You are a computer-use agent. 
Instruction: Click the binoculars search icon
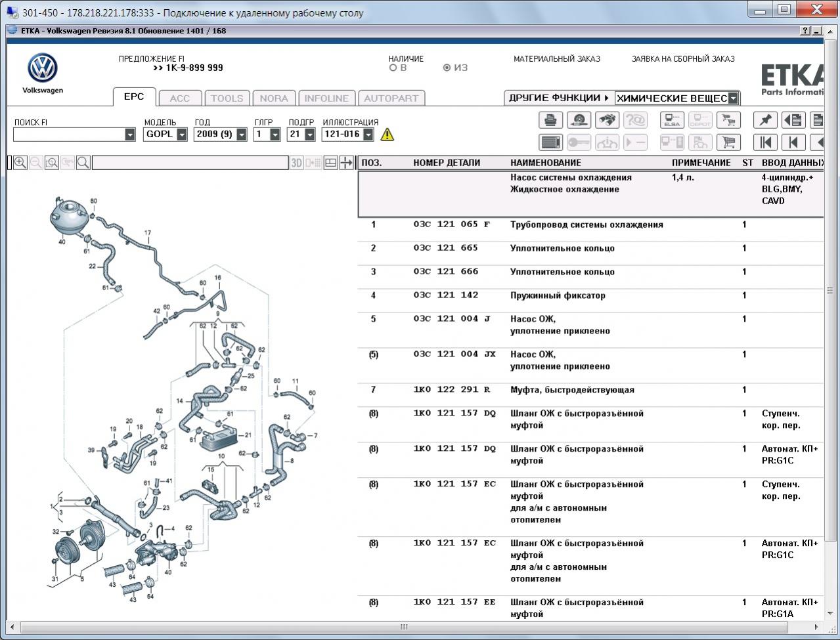click(607, 120)
